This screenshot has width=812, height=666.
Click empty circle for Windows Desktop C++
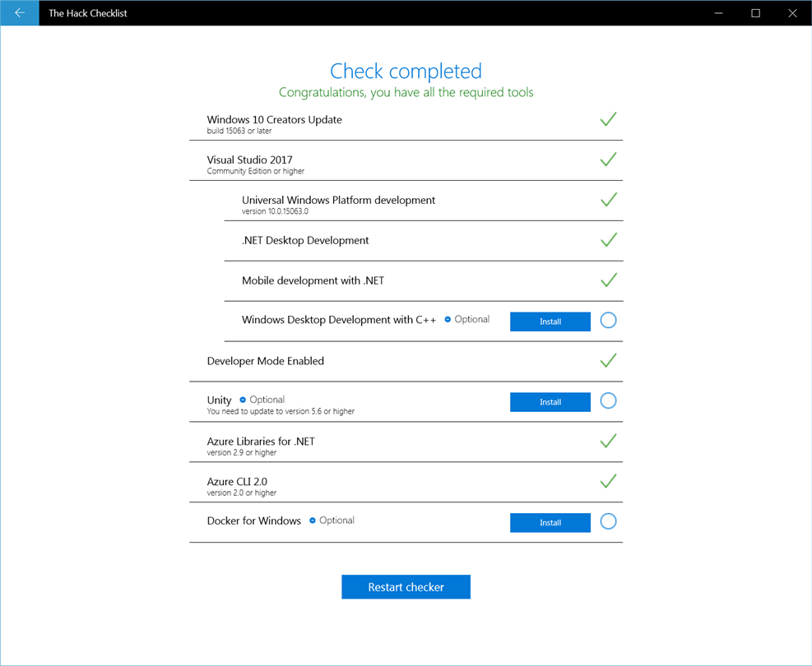(608, 321)
